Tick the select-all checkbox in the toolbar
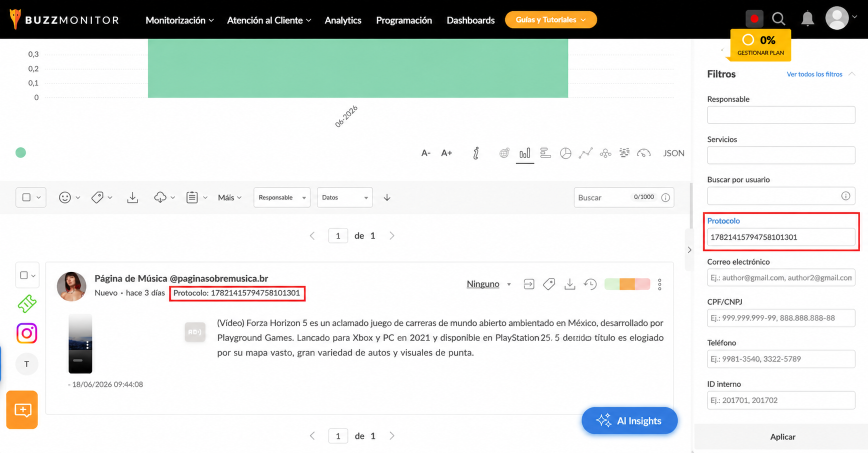This screenshot has width=868, height=453. (26, 197)
